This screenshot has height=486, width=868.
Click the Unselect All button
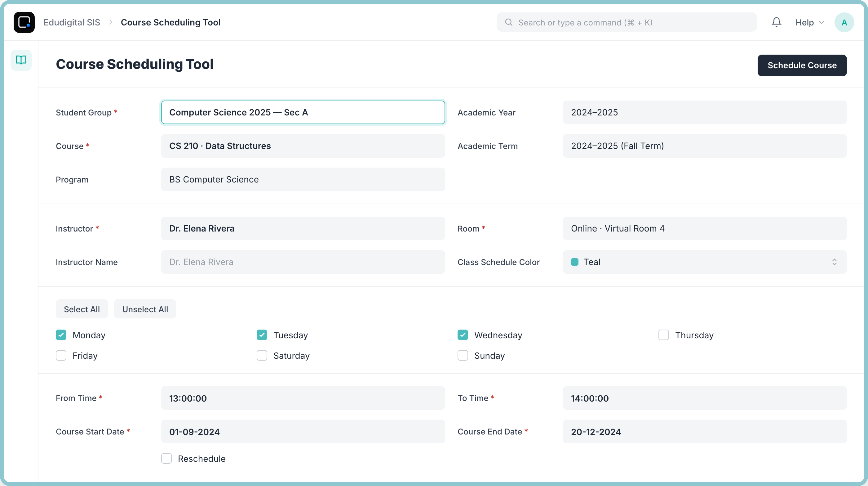click(x=145, y=309)
